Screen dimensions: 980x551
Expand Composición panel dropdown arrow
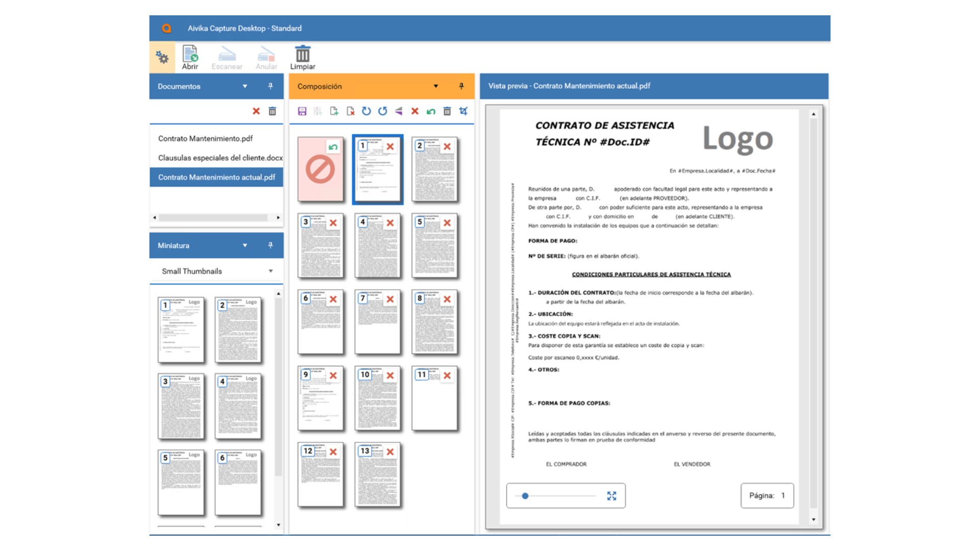[x=436, y=86]
